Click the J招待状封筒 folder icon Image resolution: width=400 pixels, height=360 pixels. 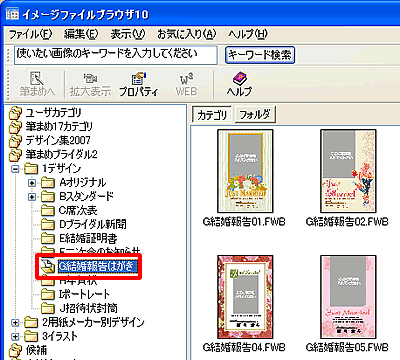(48, 308)
